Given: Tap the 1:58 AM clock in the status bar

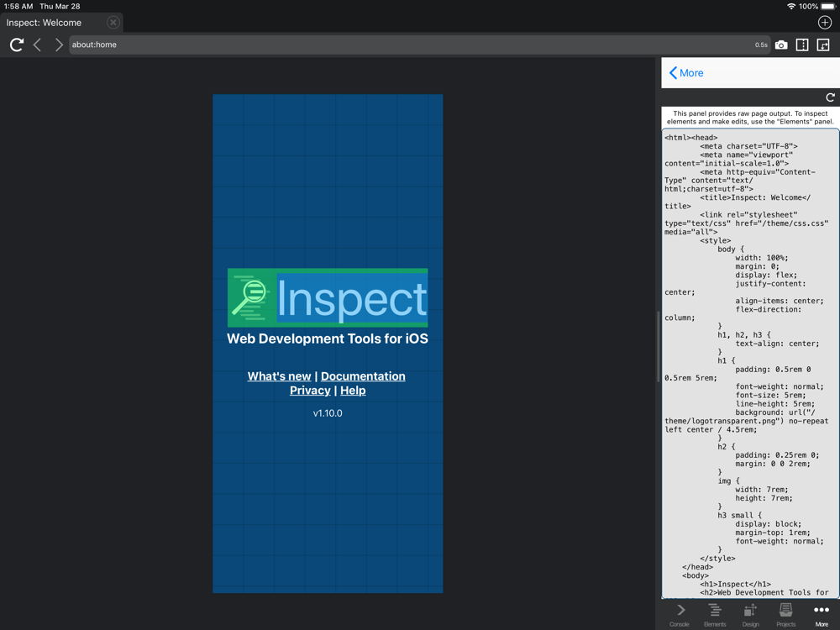Looking at the screenshot, I should tap(18, 7).
